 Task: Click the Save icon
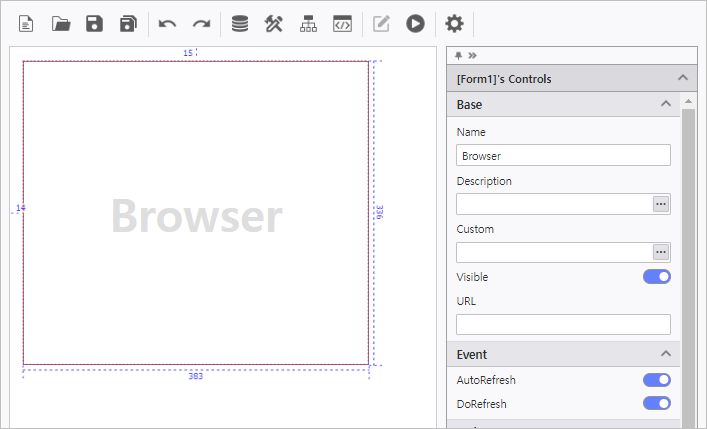(94, 24)
